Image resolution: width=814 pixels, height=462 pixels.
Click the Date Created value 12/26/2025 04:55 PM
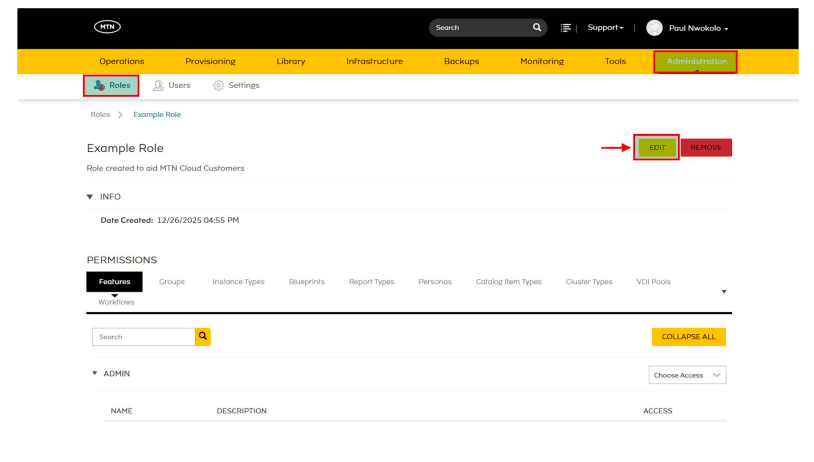pyautogui.click(x=198, y=220)
